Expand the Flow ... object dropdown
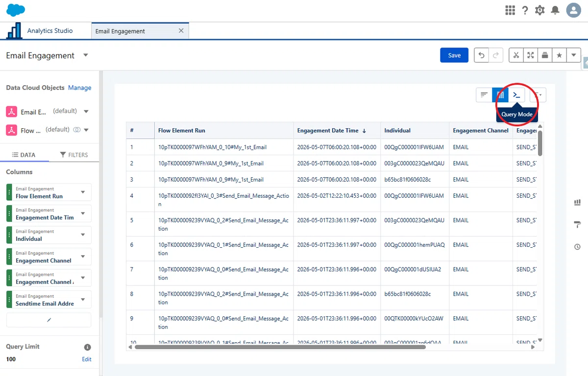Screen dimensions: 588x376 (x=86, y=130)
